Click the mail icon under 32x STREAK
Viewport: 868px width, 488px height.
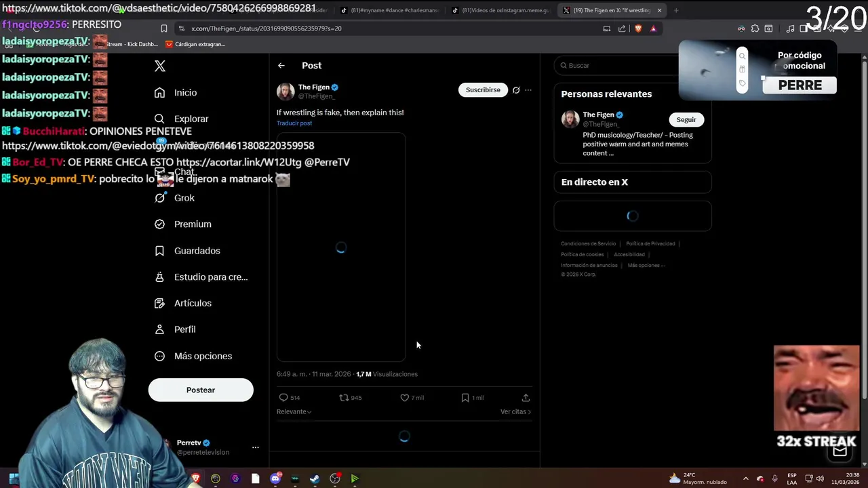coord(840,451)
